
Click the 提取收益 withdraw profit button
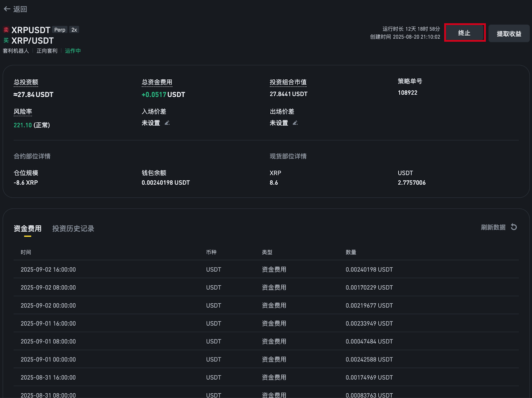(x=509, y=33)
